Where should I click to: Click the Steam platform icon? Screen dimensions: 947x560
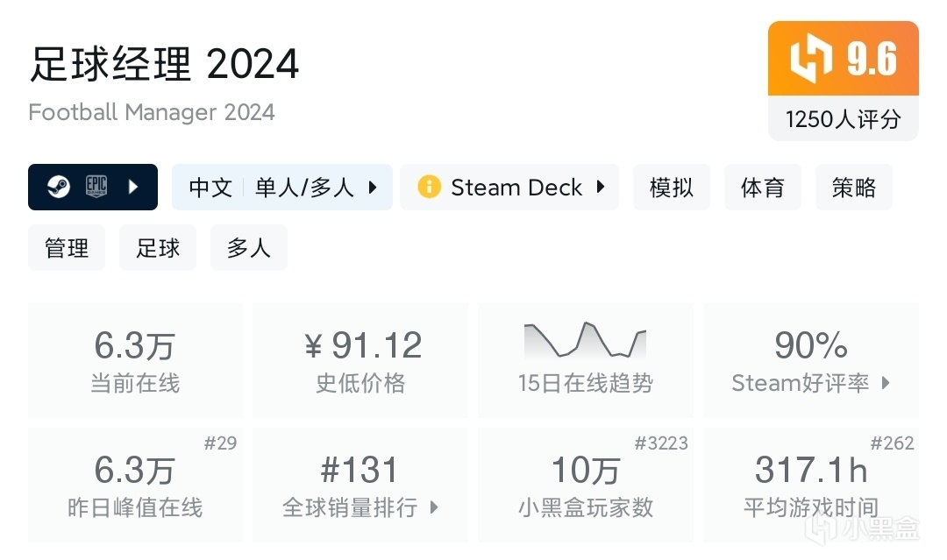coord(58,187)
